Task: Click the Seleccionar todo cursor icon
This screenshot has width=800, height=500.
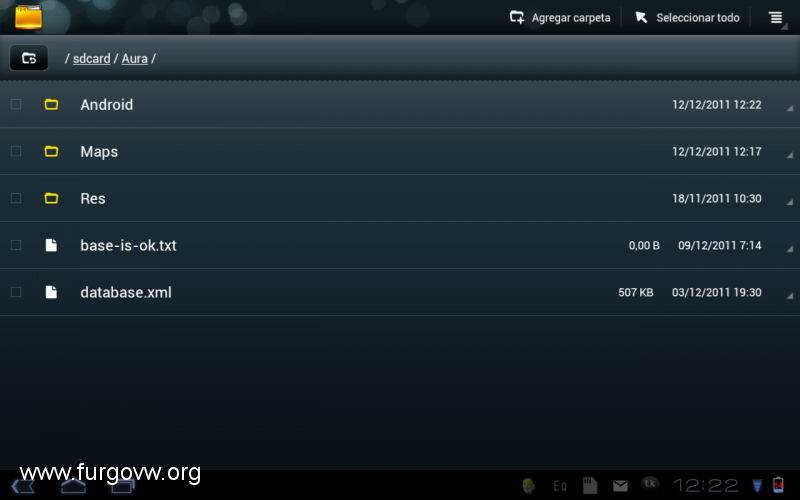Action: pos(641,17)
